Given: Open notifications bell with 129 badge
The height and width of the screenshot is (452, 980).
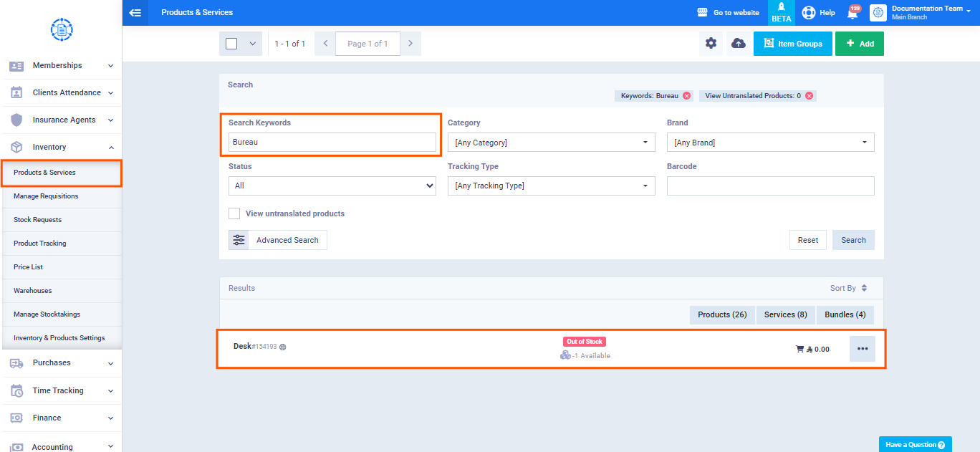Looking at the screenshot, I should click(852, 13).
